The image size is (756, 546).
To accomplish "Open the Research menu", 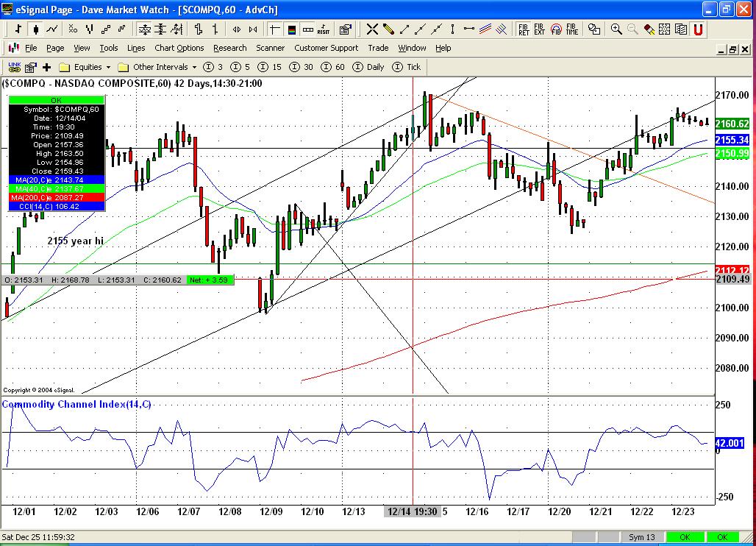I will (230, 49).
